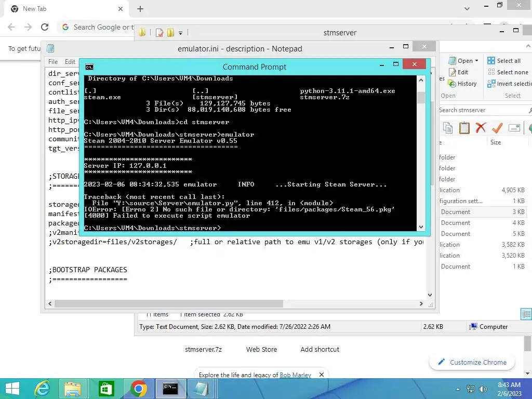
Task: Close the New Tab tab in Chrome
Action: (x=121, y=9)
